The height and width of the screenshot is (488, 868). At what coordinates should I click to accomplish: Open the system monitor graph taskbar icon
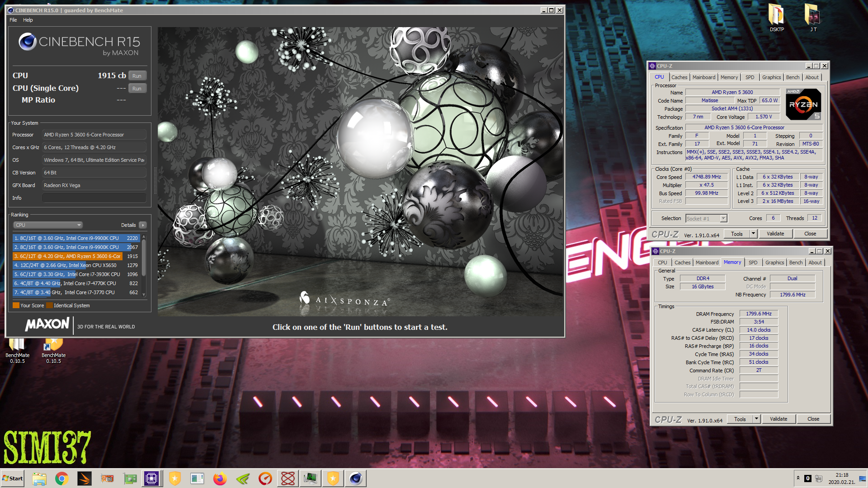click(x=311, y=479)
